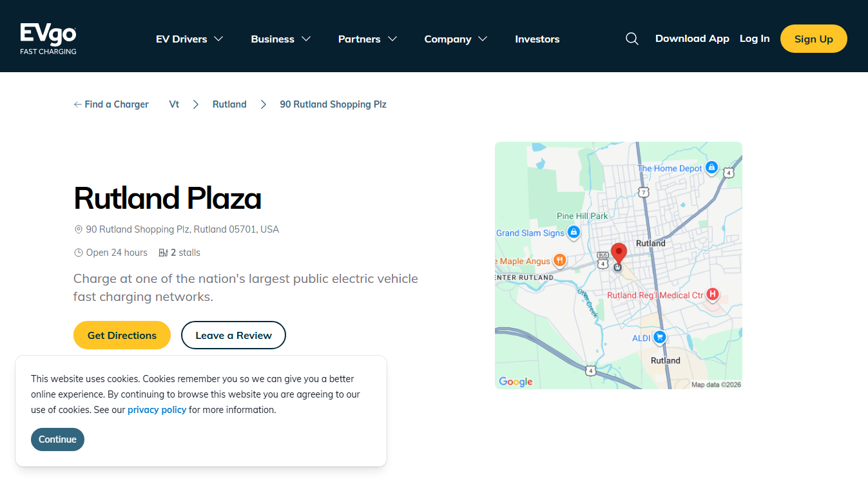The height and width of the screenshot is (482, 868).
Task: Expand the Partners menu chevron
Action: pyautogui.click(x=392, y=39)
